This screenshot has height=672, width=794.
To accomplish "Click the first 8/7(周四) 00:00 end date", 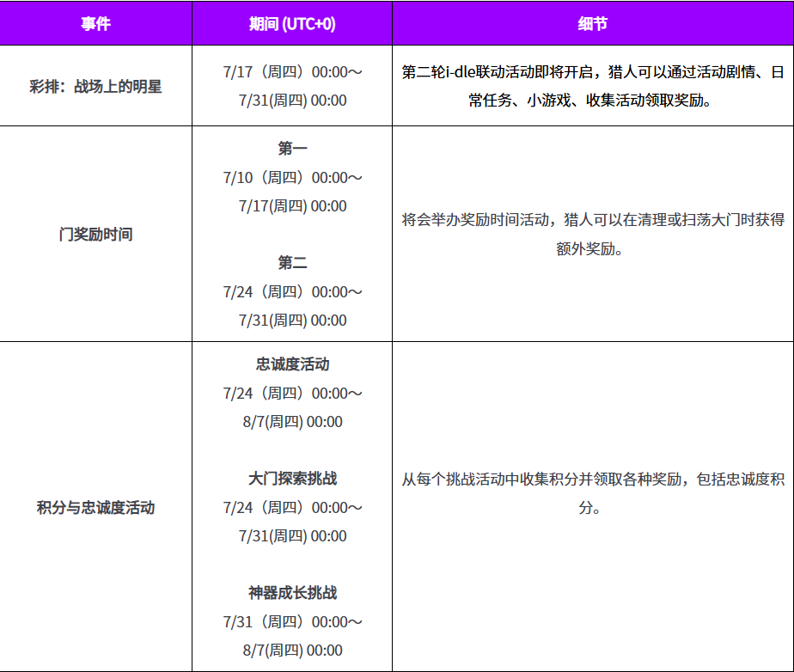I will coord(292,421).
